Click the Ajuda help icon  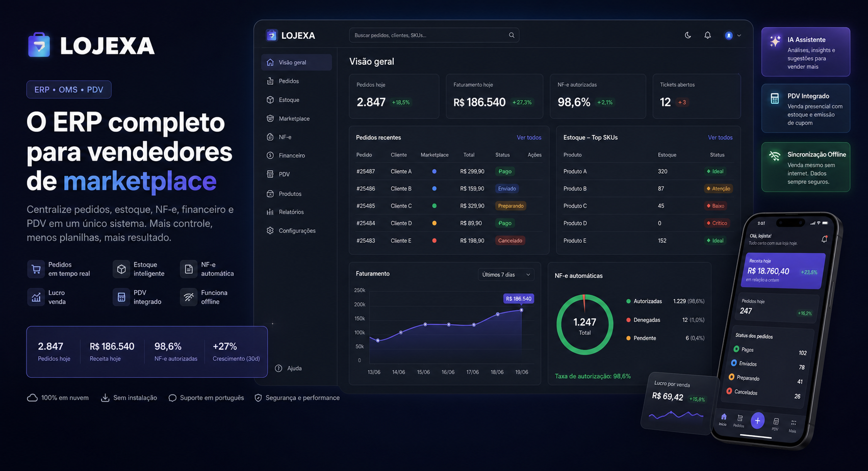pos(278,368)
